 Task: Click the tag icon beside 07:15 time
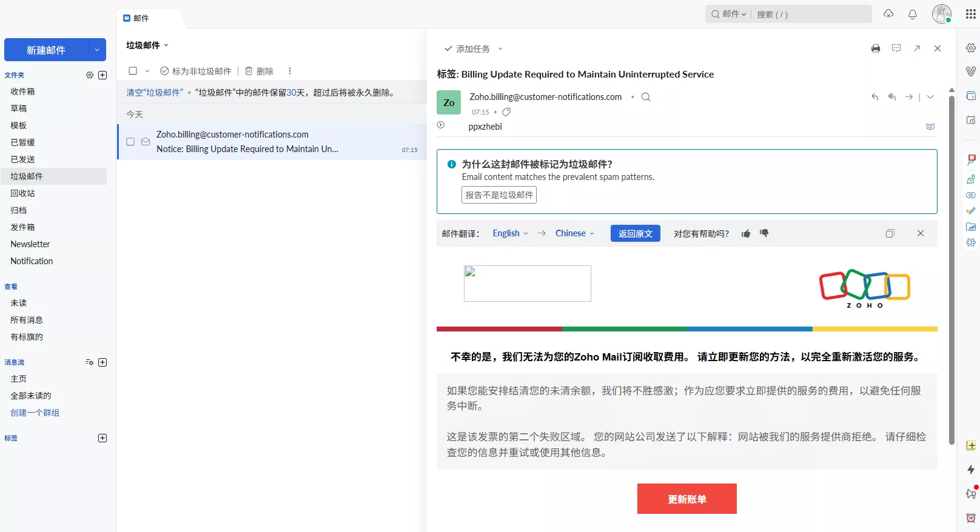pyautogui.click(x=506, y=112)
